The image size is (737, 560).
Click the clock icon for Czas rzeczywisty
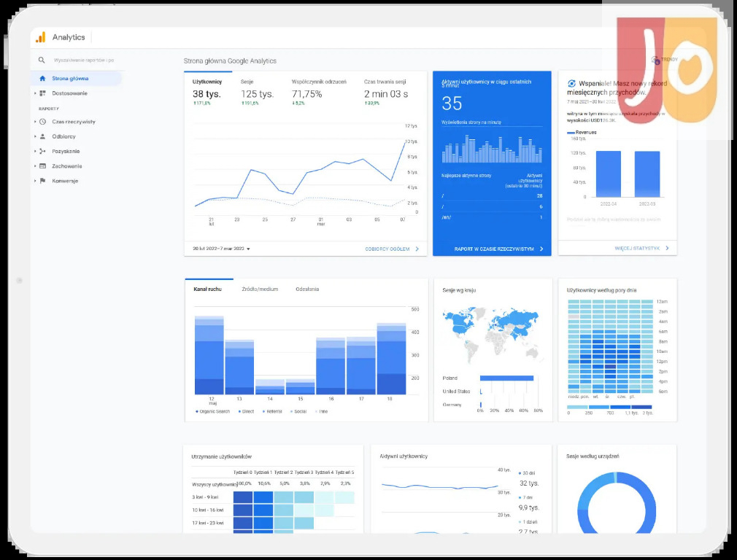[x=43, y=122]
